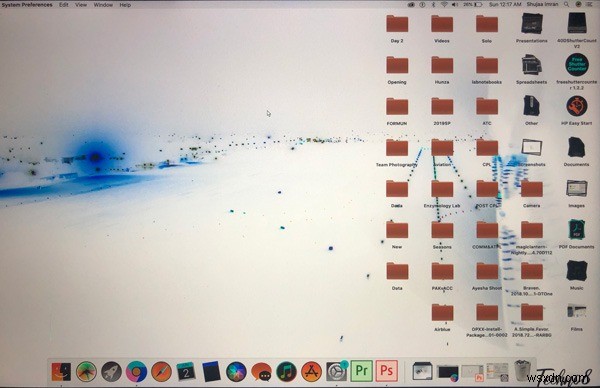This screenshot has height=388, width=600.
Task: Select the Videos folder on desktop
Action: (442, 24)
